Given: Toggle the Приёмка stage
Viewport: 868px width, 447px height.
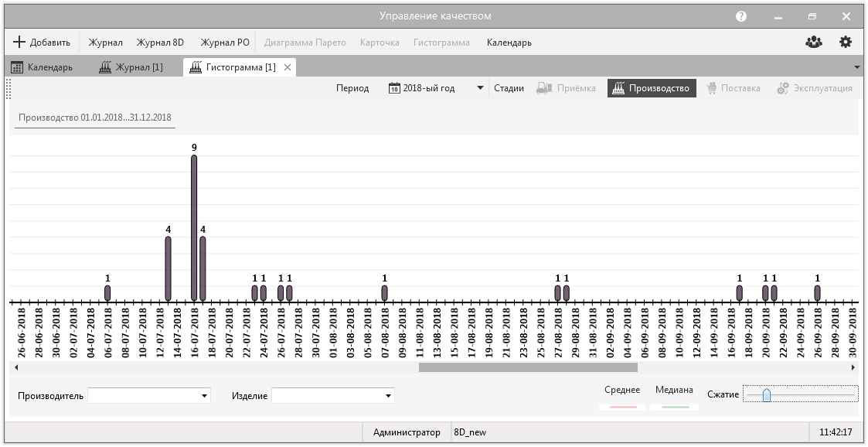Looking at the screenshot, I should coord(567,88).
